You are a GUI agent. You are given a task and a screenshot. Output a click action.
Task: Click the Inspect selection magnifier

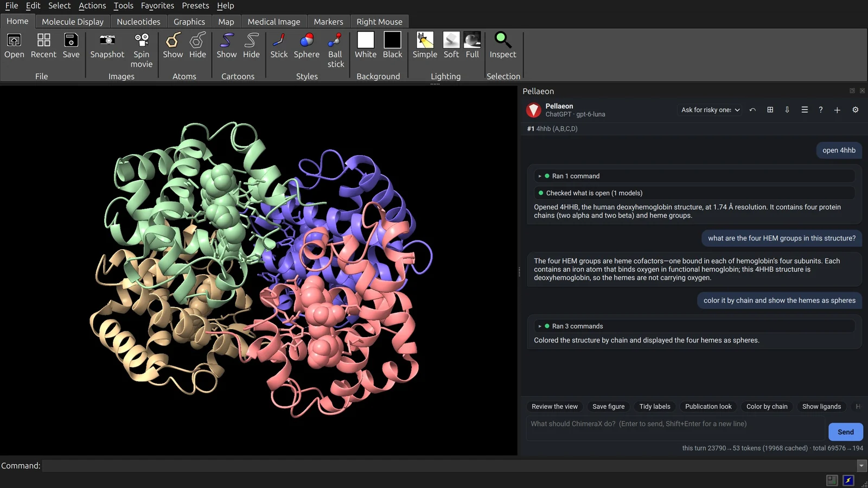(503, 40)
